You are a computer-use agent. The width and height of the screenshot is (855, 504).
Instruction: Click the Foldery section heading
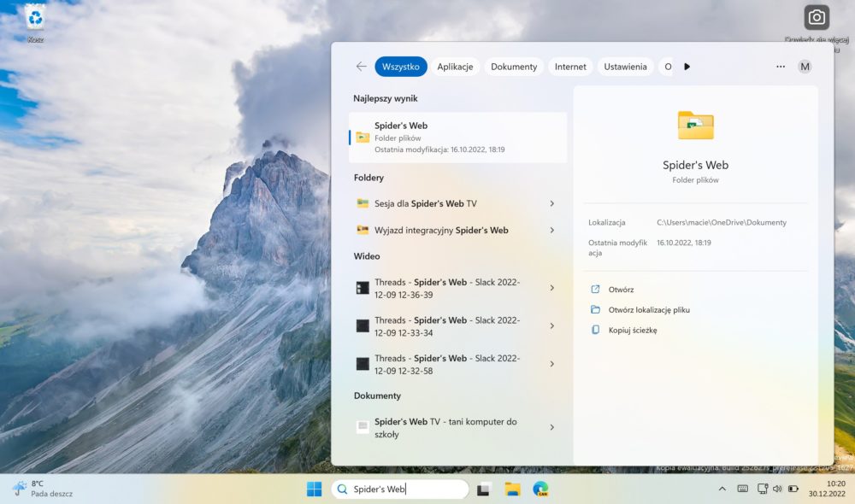click(x=369, y=177)
